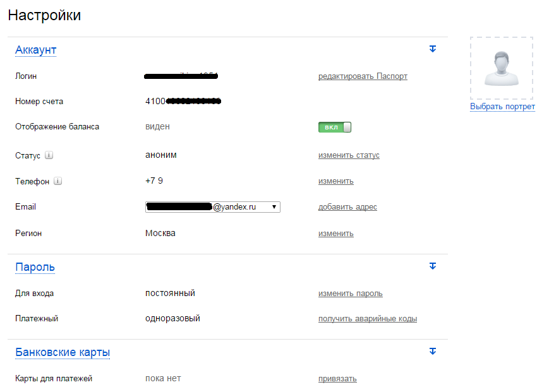Click изменить link for Регион
The height and width of the screenshot is (392, 549).
(335, 234)
